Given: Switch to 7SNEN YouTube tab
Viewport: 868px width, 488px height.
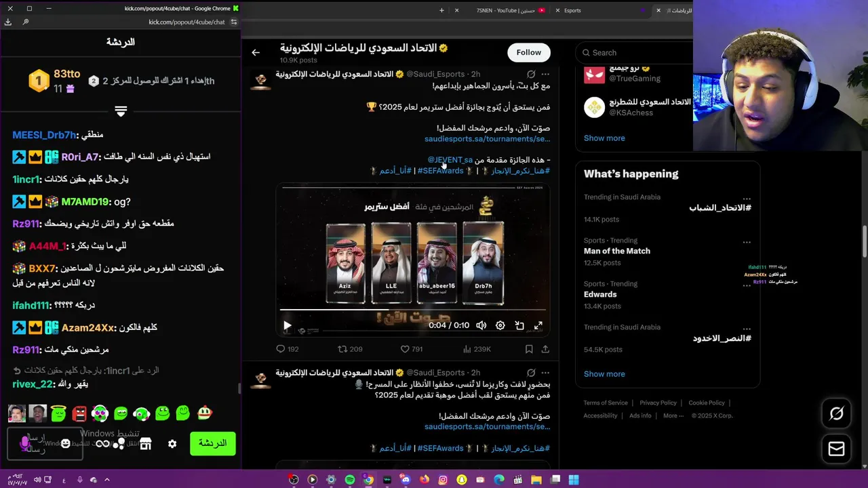Looking at the screenshot, I should pos(506,10).
